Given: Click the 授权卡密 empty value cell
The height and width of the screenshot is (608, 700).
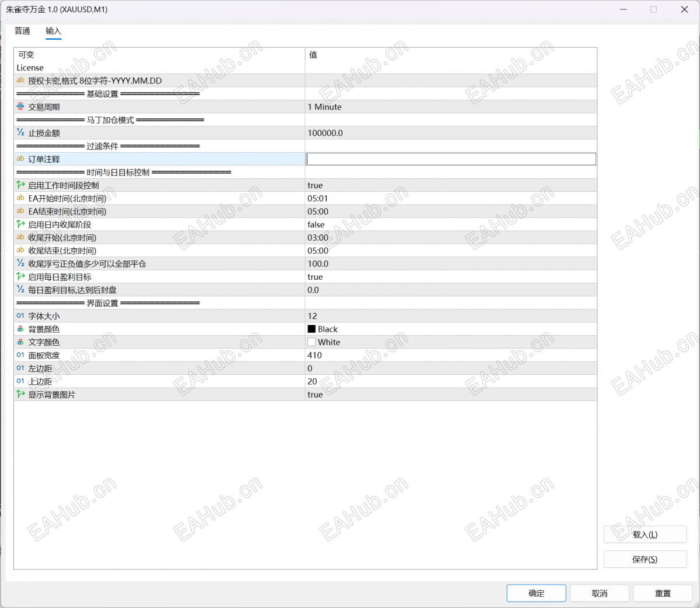Looking at the screenshot, I should [451, 80].
